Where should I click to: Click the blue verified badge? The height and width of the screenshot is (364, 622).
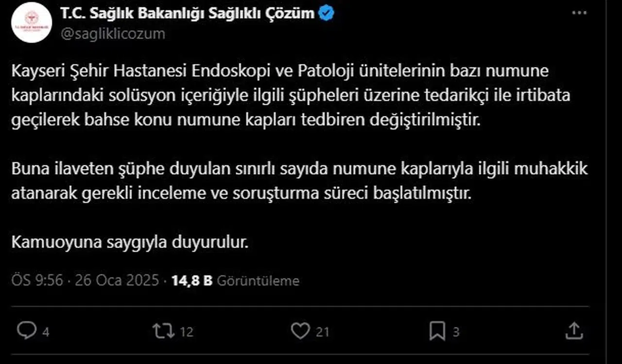click(x=326, y=13)
